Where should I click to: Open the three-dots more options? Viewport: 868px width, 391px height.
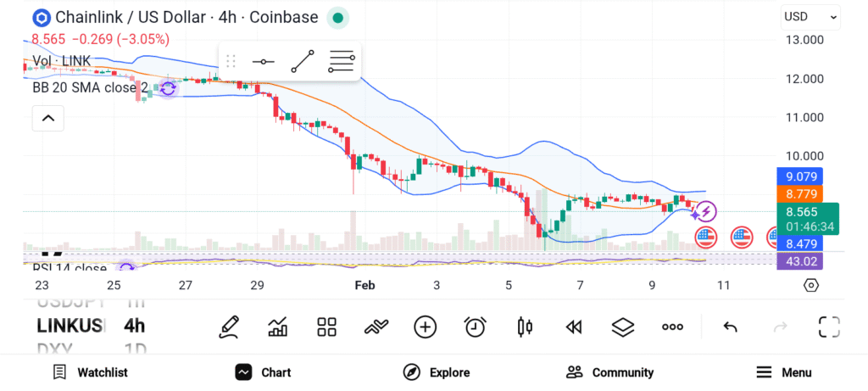click(673, 327)
